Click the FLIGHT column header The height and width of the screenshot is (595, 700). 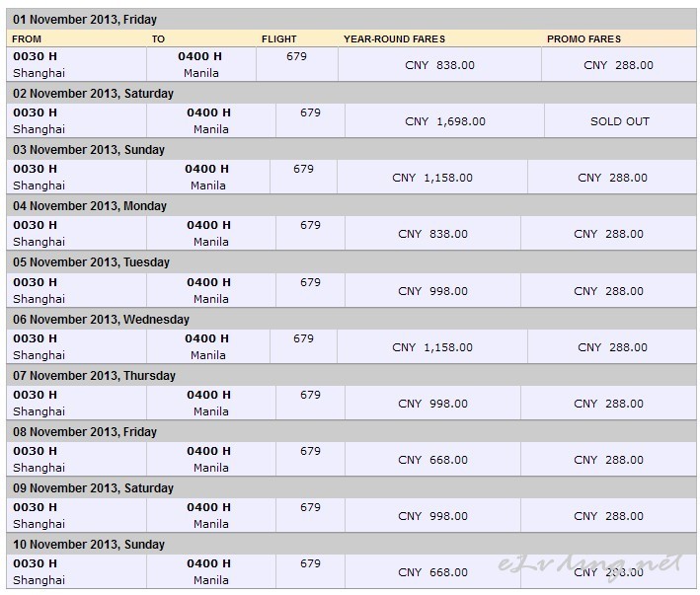point(279,39)
